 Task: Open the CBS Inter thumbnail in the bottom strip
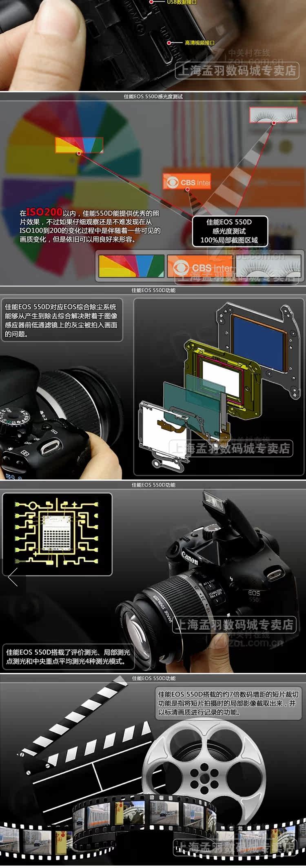(200, 266)
